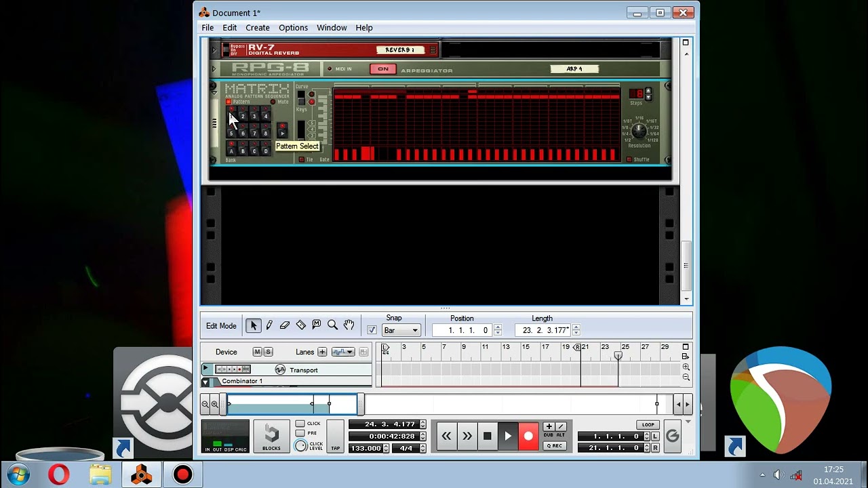Screen dimensions: 868x488
Task: Select the Razor tool
Action: (300, 325)
